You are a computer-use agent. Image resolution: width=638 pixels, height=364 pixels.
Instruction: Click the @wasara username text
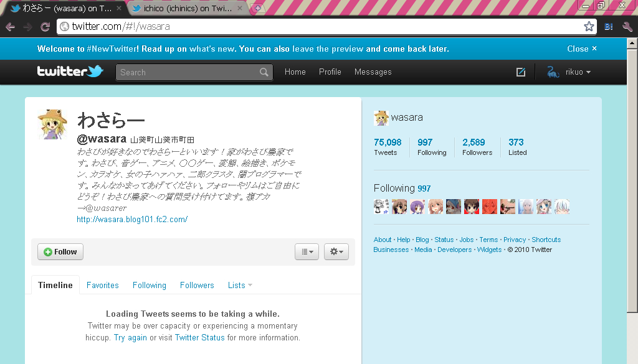click(102, 139)
